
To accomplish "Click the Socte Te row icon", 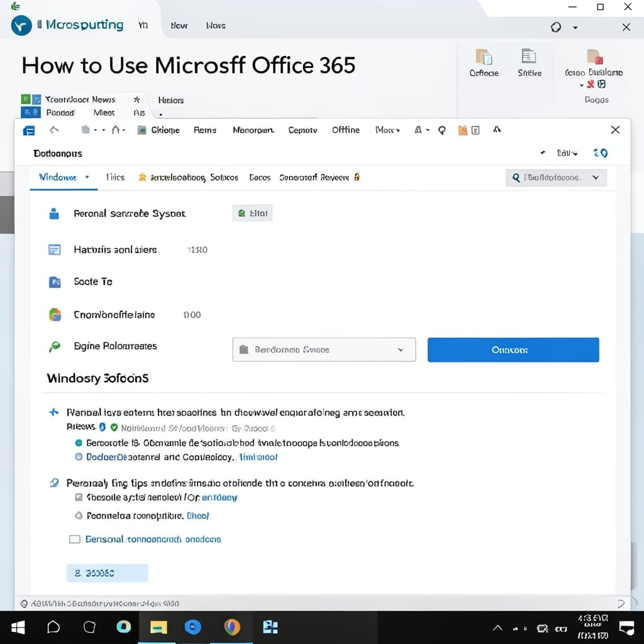I will coord(55,282).
